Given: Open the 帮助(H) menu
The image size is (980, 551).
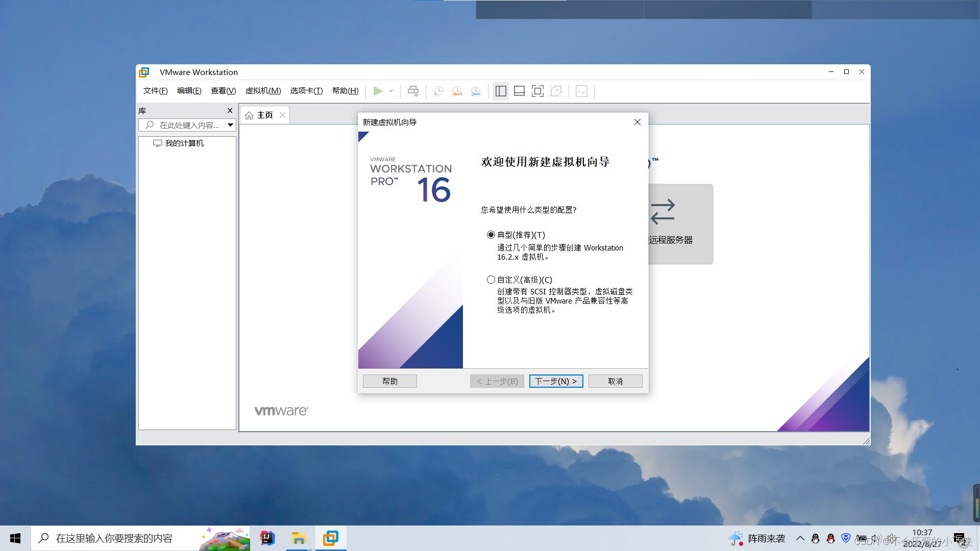Looking at the screenshot, I should 345,91.
